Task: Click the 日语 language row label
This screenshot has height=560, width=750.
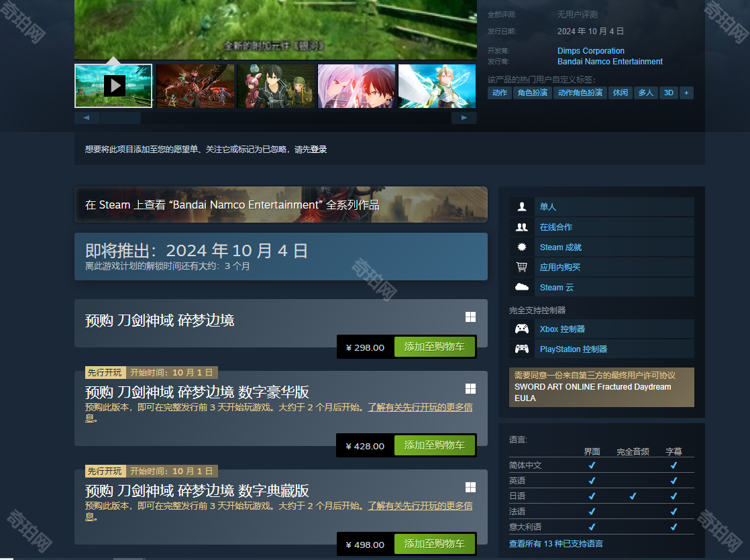Action: coord(517,496)
